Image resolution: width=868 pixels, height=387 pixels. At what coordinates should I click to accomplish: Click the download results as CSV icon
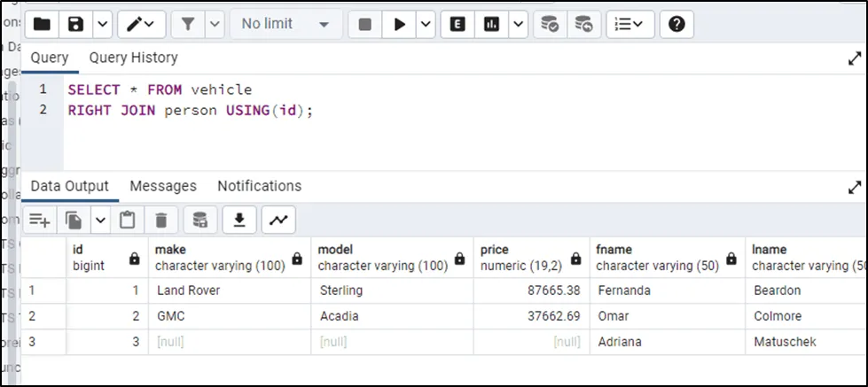coord(239,220)
